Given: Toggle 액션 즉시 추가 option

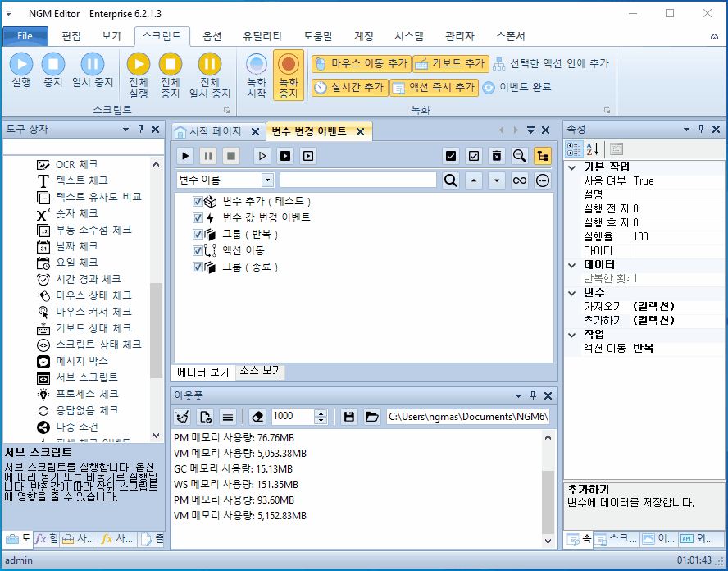Looking at the screenshot, I should [435, 87].
